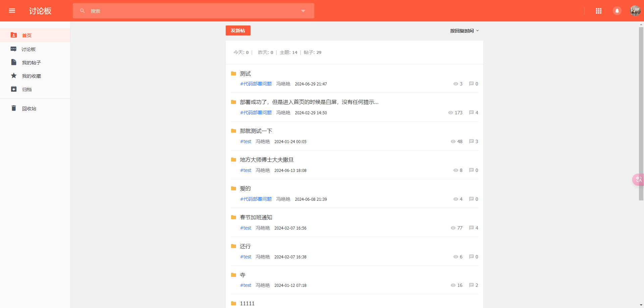Select 我的收藏 in sidebar

pos(35,76)
